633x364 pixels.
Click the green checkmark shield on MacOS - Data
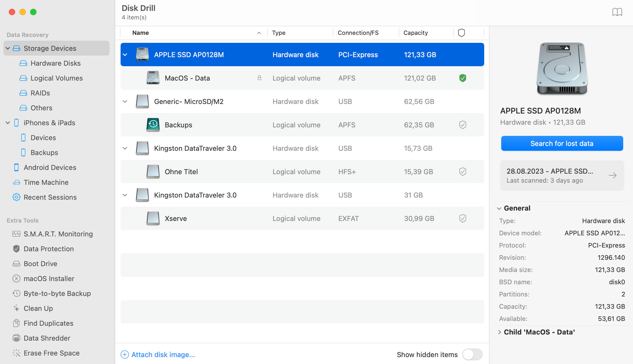tap(462, 78)
